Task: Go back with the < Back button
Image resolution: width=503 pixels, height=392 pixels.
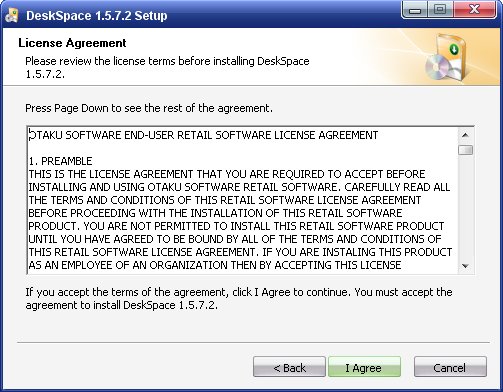Action: coord(289,367)
